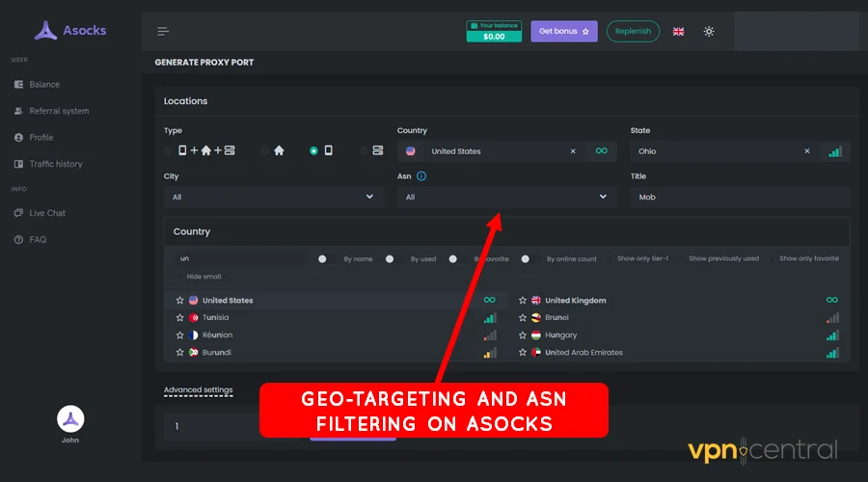
Task: Open the Asn dropdown
Action: (506, 197)
